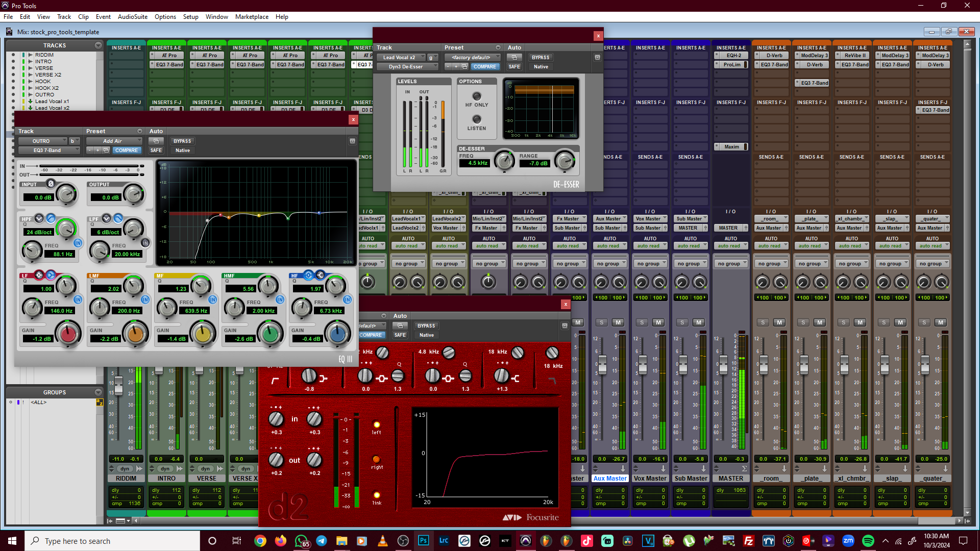Solo the Vox Master channel
980x551 pixels.
(642, 322)
